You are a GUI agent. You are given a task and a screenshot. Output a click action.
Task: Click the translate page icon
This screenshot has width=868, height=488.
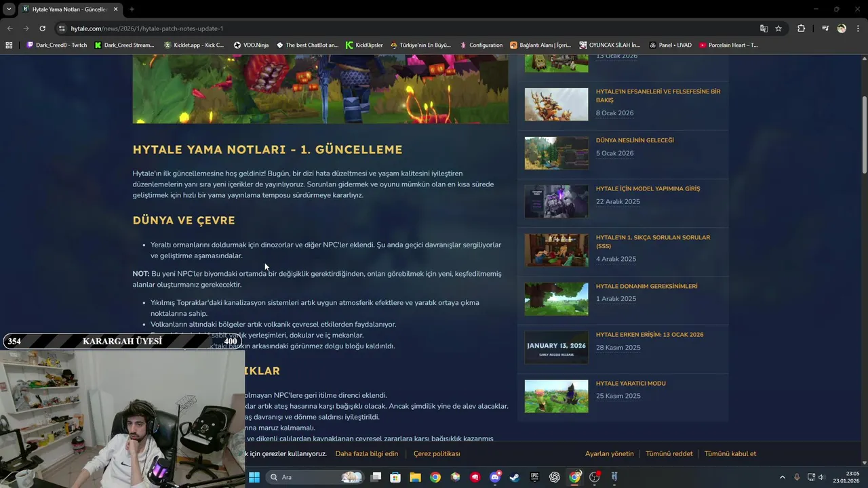pos(764,28)
